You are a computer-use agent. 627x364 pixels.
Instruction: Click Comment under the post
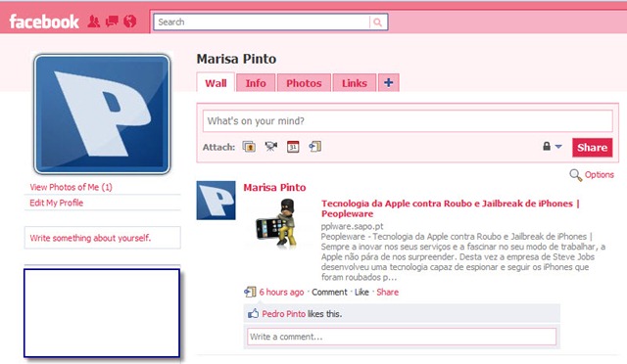pyautogui.click(x=329, y=292)
